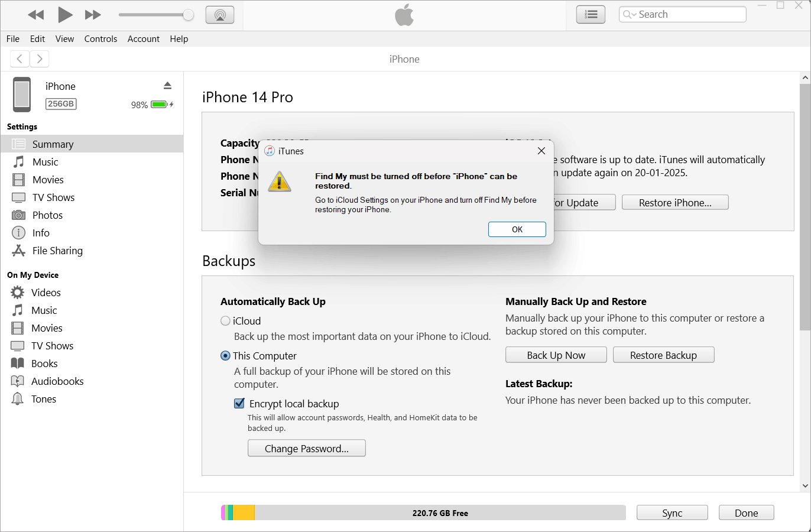Click the iTunes icon in dialog title

tap(270, 151)
